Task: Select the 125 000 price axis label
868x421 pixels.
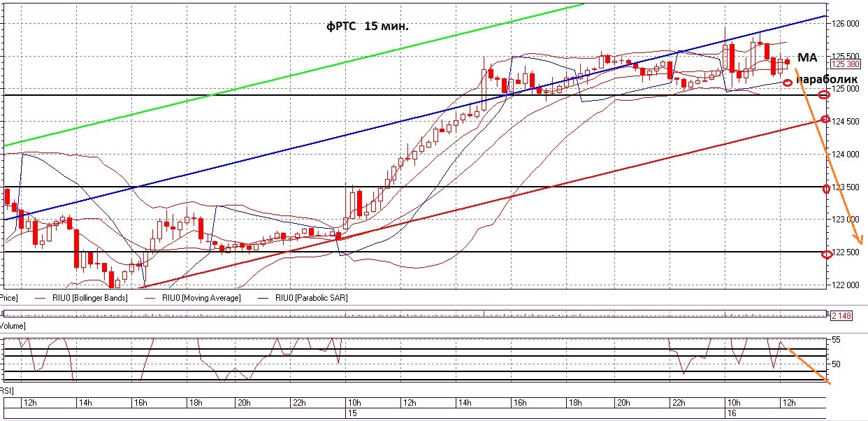Action: pos(846,89)
